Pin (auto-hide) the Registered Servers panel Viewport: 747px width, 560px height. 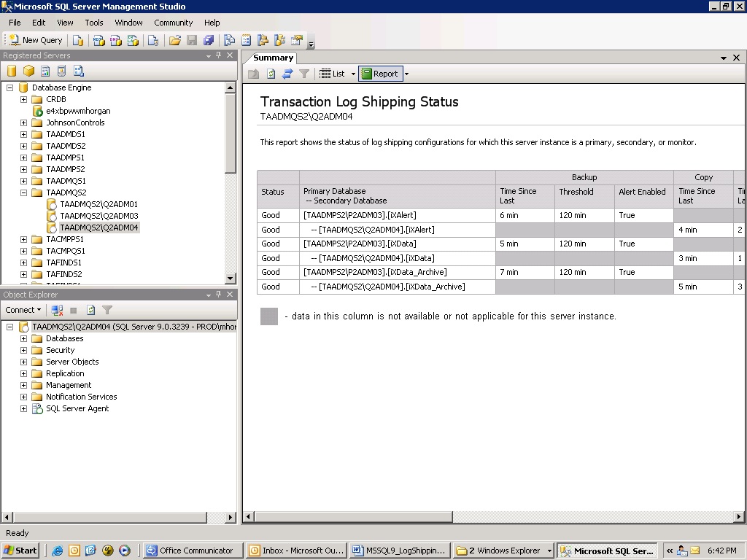click(219, 55)
